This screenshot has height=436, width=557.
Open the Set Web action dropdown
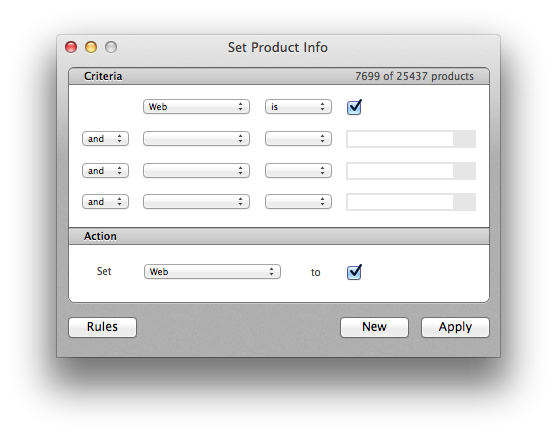click(x=212, y=271)
